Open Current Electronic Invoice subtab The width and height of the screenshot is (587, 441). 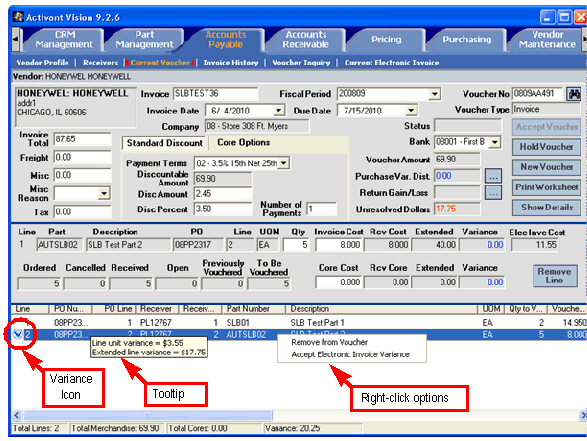click(x=392, y=63)
